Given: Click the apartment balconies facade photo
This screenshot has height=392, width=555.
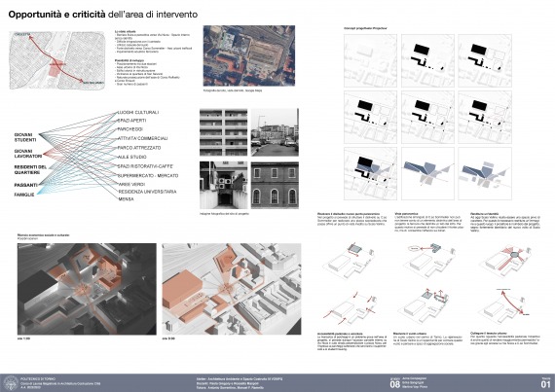Looking at the screenshot, I should pos(223,132).
